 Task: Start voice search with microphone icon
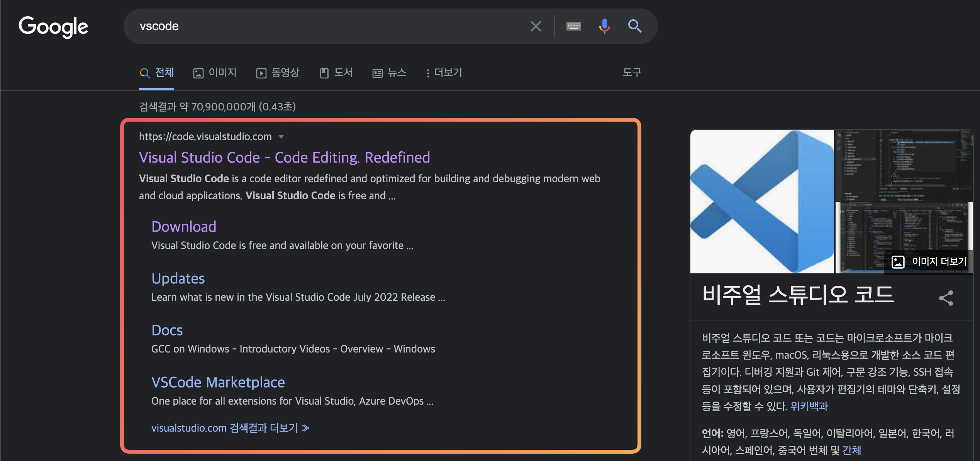coord(604,26)
